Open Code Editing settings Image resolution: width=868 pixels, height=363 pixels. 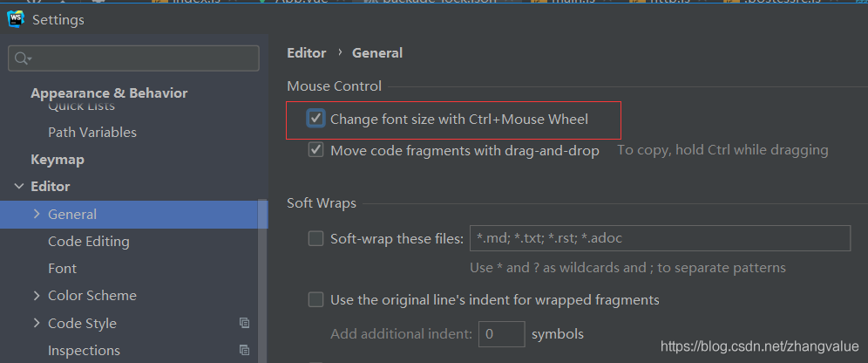[x=89, y=242]
